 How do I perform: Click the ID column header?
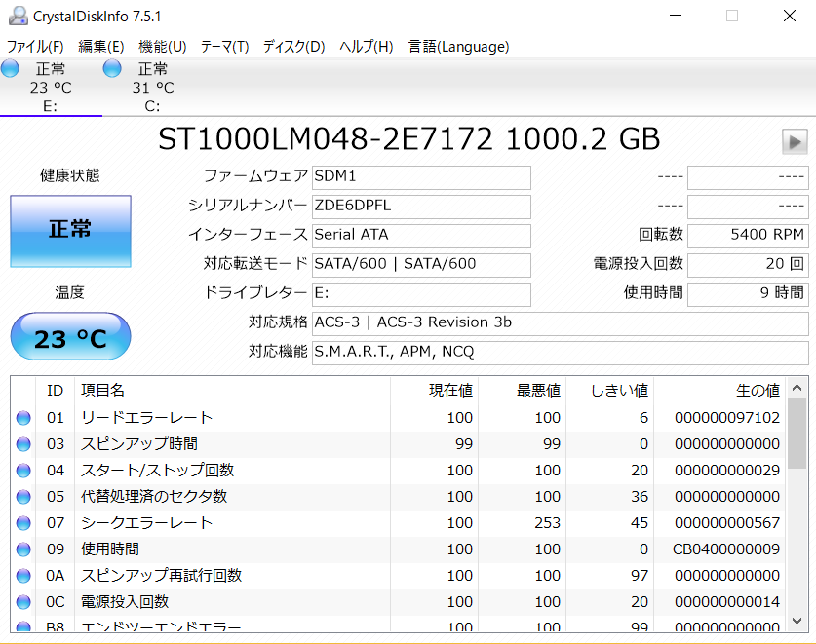[x=56, y=390]
